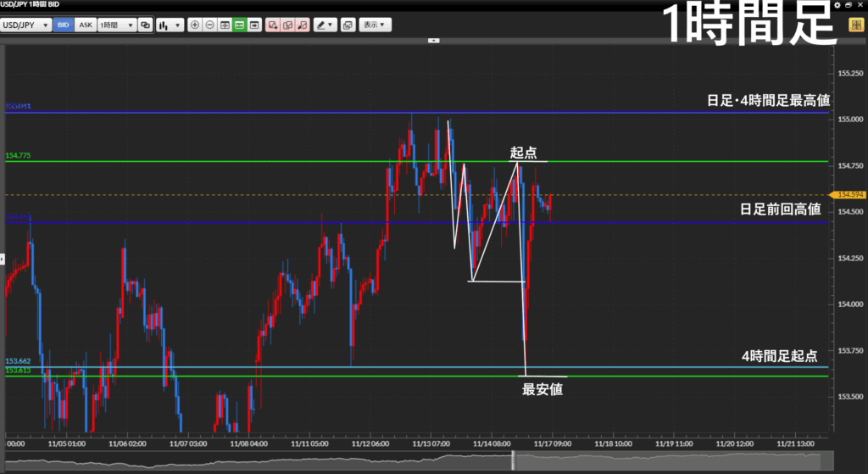Image resolution: width=868 pixels, height=474 pixels.
Task: Click the chart link/sync icon
Action: click(x=146, y=25)
